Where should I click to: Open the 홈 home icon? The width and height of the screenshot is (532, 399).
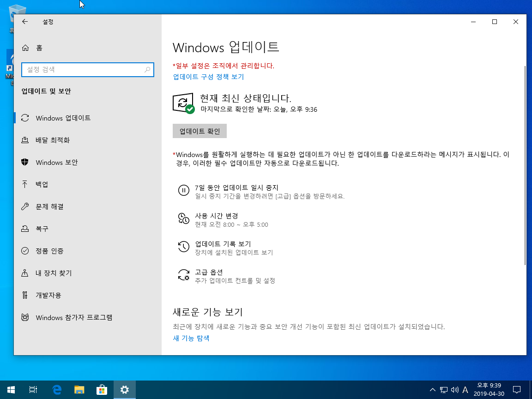tap(25, 48)
